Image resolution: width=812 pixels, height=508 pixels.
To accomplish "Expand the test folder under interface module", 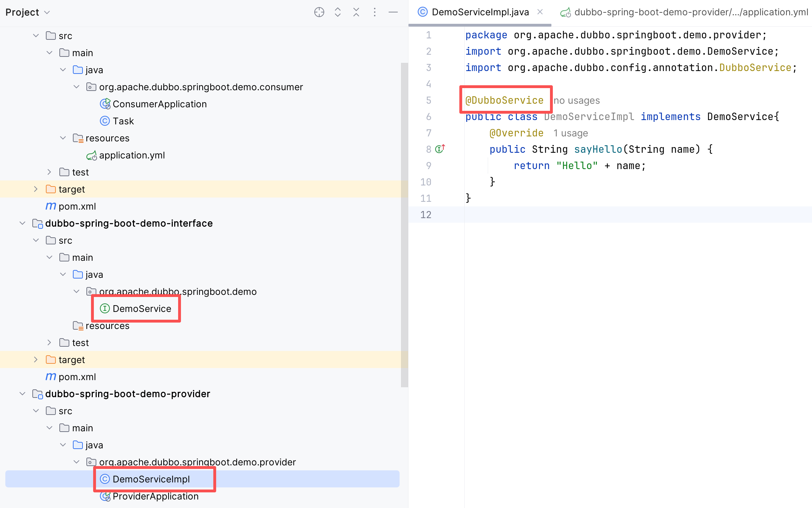I will (x=49, y=342).
